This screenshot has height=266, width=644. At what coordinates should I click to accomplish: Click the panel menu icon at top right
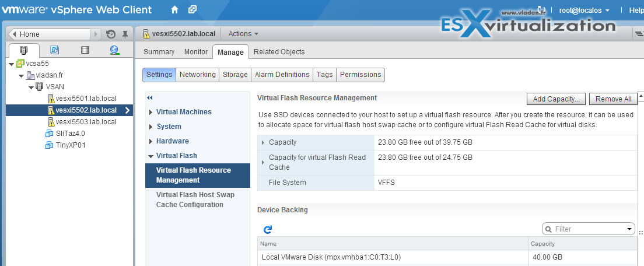click(639, 34)
